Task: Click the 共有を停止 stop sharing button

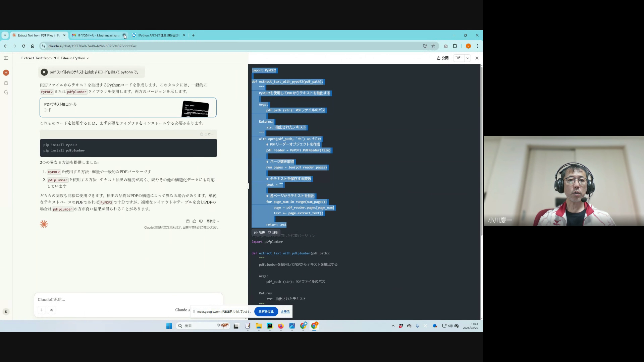Action: click(x=266, y=311)
